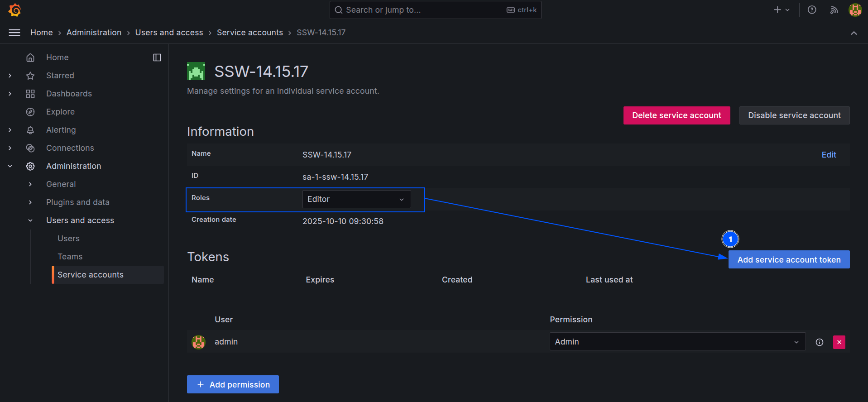Click the Grafana logo icon
868x402 pixels.
coord(15,10)
